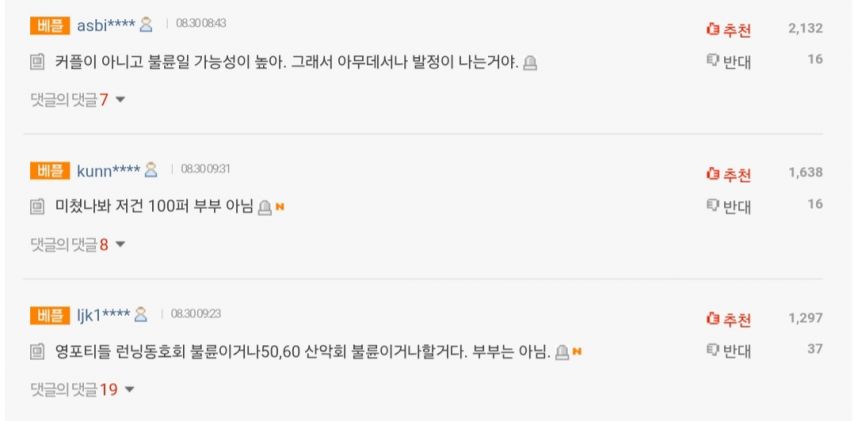Viewport: 854px width, 421px height.
Task: Expand the 7 replies under asbi's comment
Action: point(77,99)
